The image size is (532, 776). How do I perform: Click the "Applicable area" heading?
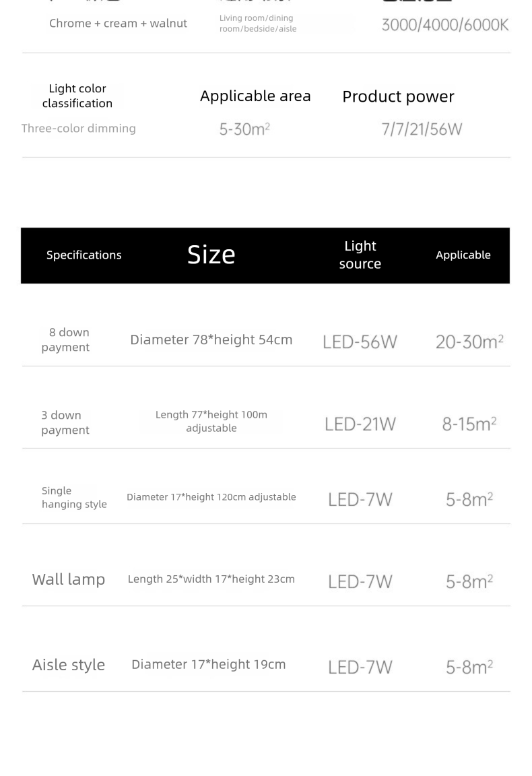255,96
